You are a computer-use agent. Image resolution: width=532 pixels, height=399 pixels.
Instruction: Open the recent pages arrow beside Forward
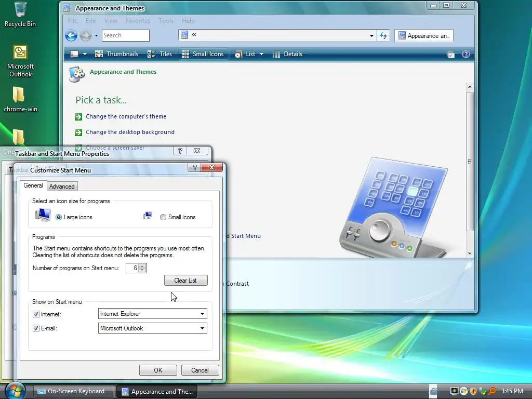point(96,35)
